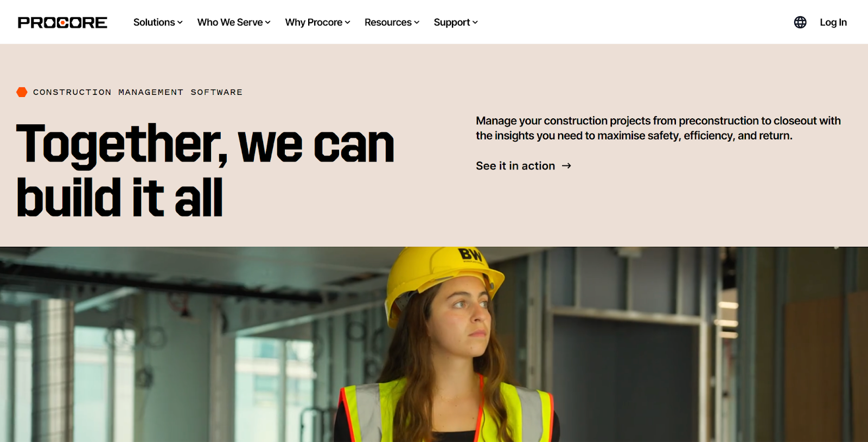Screen dimensions: 868x442
Task: Open the Why Procore menu
Action: tap(314, 22)
